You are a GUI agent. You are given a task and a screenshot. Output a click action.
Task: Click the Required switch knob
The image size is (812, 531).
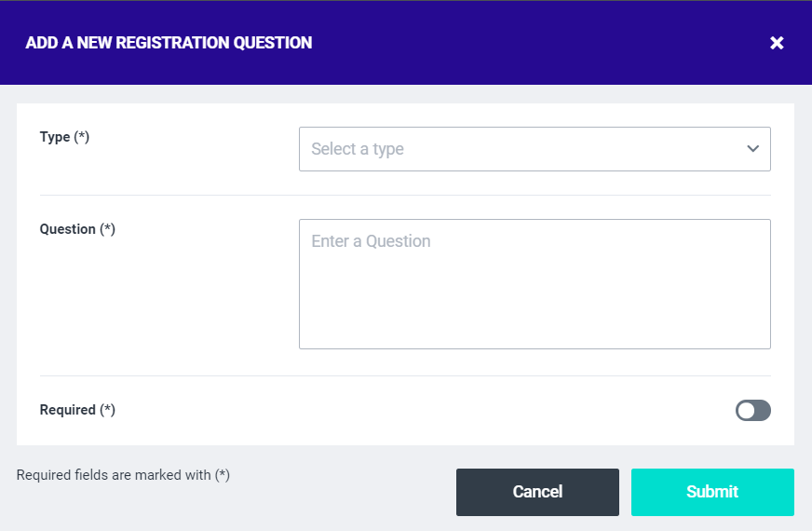click(746, 410)
